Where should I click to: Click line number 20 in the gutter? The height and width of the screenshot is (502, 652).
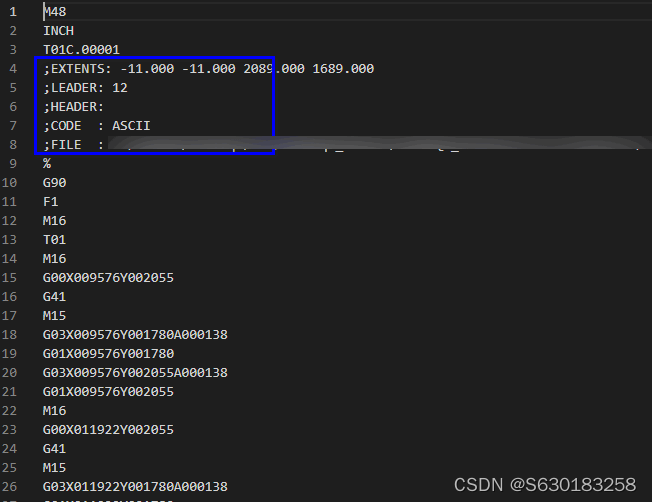[x=9, y=373]
